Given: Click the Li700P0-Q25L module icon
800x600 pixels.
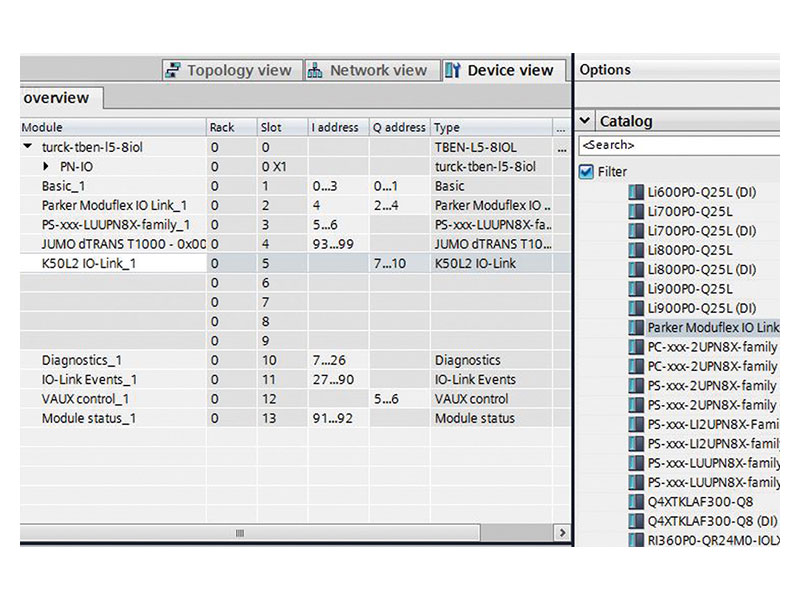Looking at the screenshot, I should pos(636,211).
